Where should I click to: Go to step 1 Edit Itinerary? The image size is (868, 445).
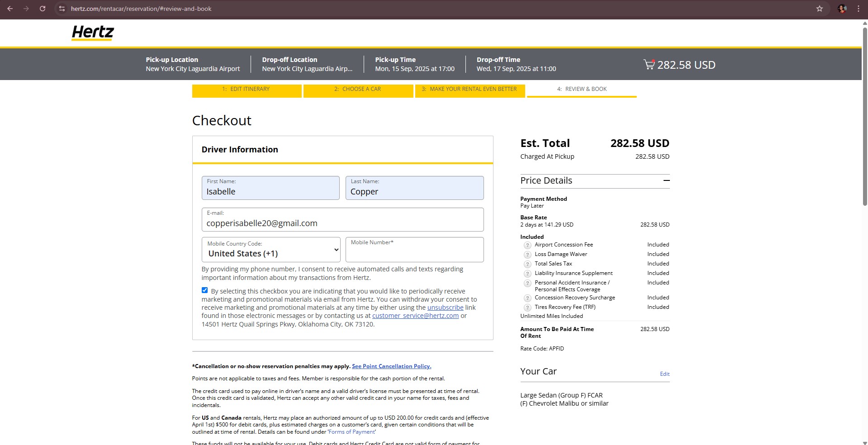coord(247,90)
